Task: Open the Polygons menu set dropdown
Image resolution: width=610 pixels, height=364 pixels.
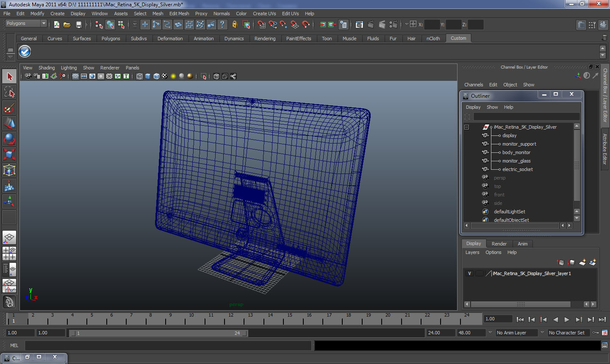Action: [x=26, y=23]
